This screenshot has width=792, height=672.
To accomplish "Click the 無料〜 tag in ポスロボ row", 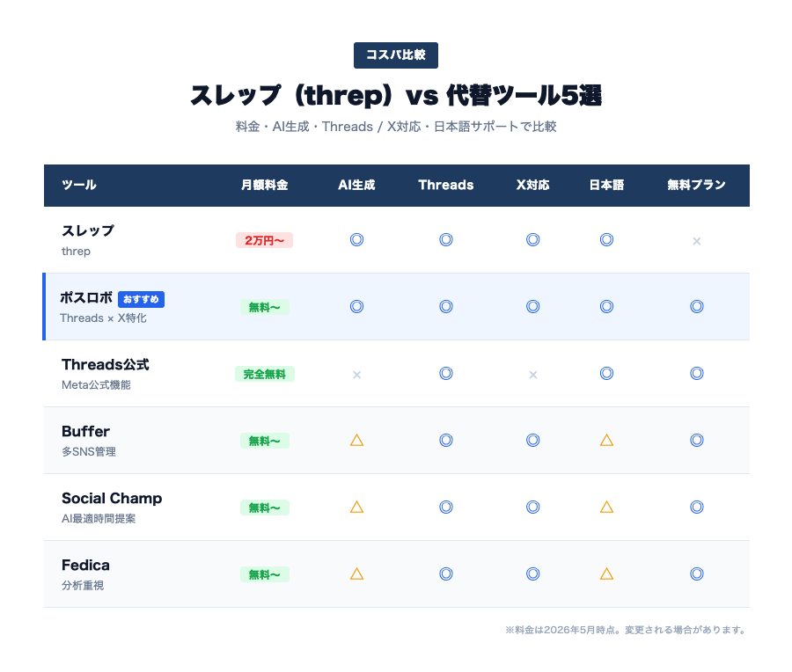I will [x=265, y=307].
